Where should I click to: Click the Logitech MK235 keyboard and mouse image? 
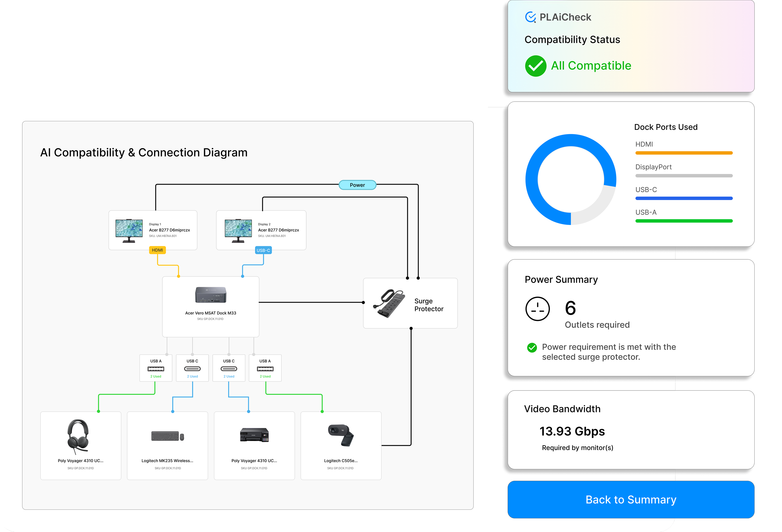(168, 436)
